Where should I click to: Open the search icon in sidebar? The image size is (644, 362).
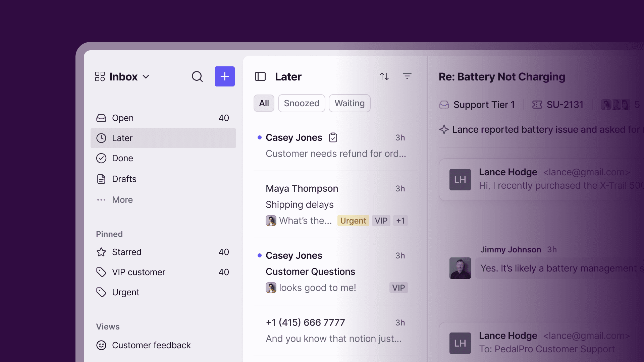click(x=197, y=76)
